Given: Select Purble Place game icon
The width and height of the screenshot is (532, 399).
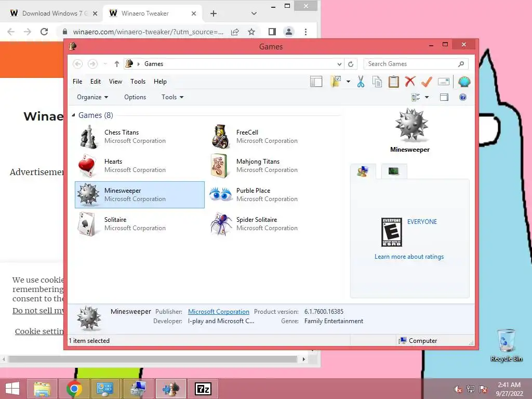Looking at the screenshot, I should point(220,194).
